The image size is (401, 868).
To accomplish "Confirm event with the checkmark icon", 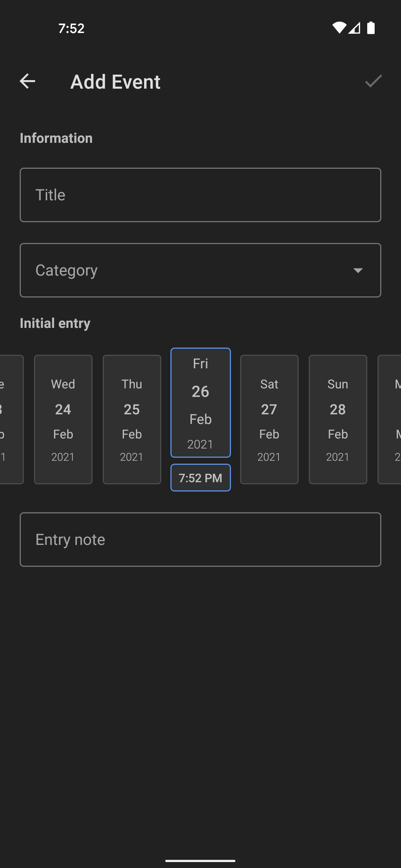I will (x=374, y=81).
